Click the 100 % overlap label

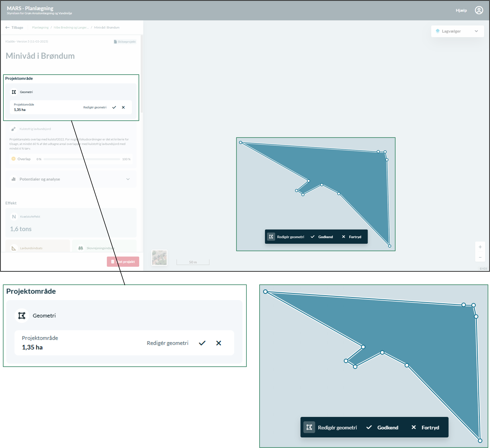pyautogui.click(x=126, y=159)
